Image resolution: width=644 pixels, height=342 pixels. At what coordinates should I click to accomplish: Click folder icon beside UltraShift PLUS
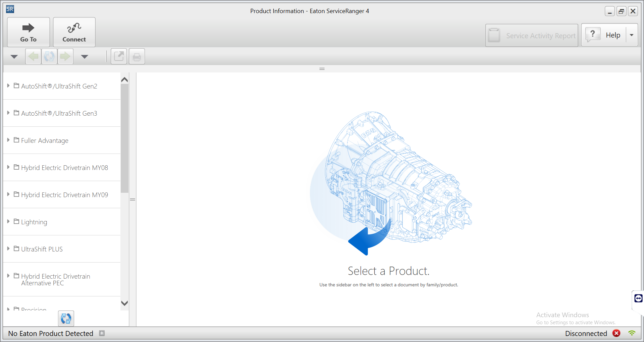(16, 248)
